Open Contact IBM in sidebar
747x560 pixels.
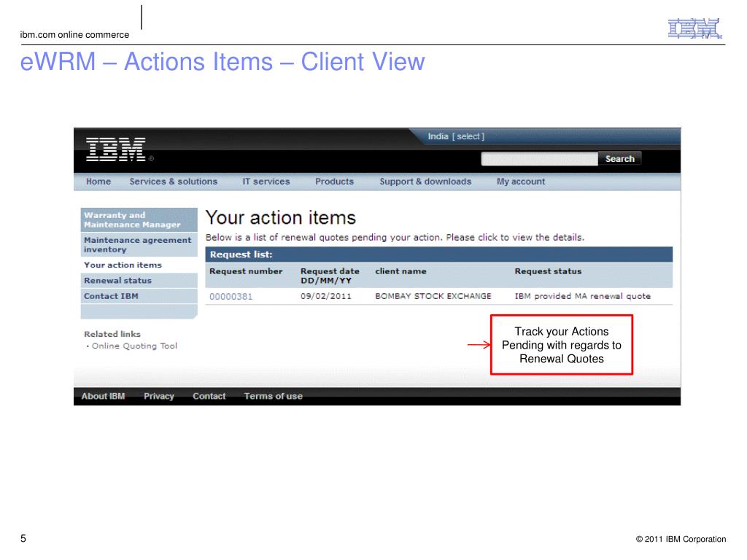(x=139, y=296)
